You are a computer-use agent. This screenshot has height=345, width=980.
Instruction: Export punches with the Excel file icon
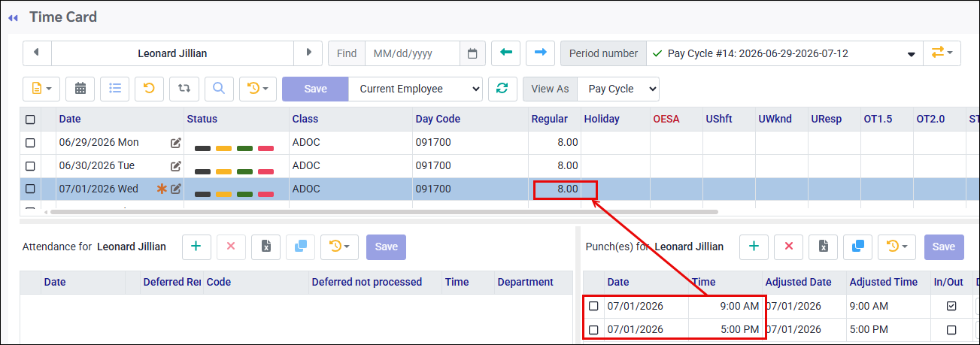pyautogui.click(x=824, y=247)
